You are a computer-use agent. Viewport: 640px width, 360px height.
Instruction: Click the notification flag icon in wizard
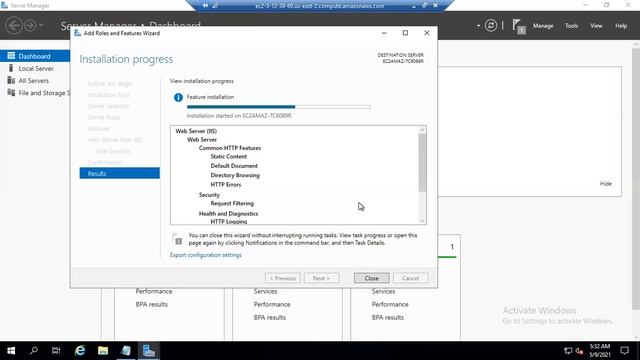point(177,239)
